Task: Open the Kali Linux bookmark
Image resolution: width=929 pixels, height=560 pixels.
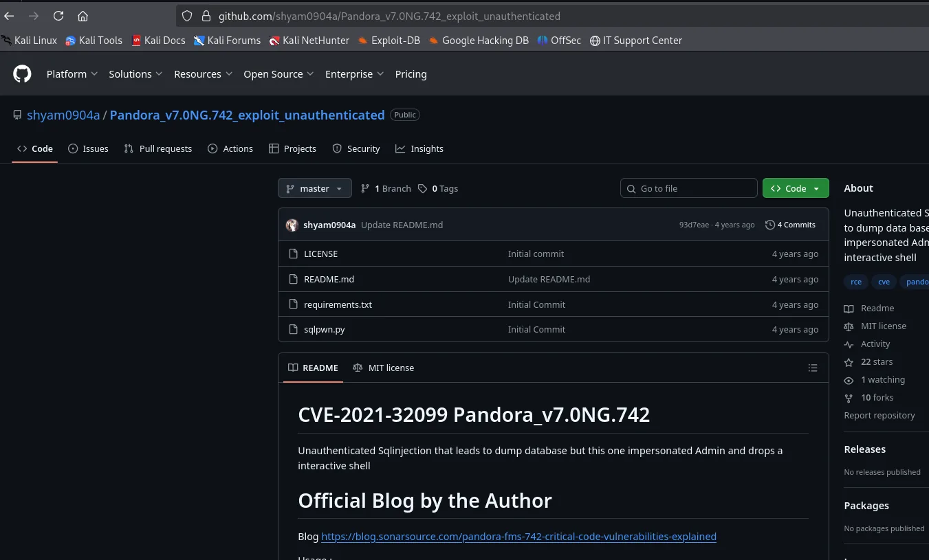Action: pos(29,41)
